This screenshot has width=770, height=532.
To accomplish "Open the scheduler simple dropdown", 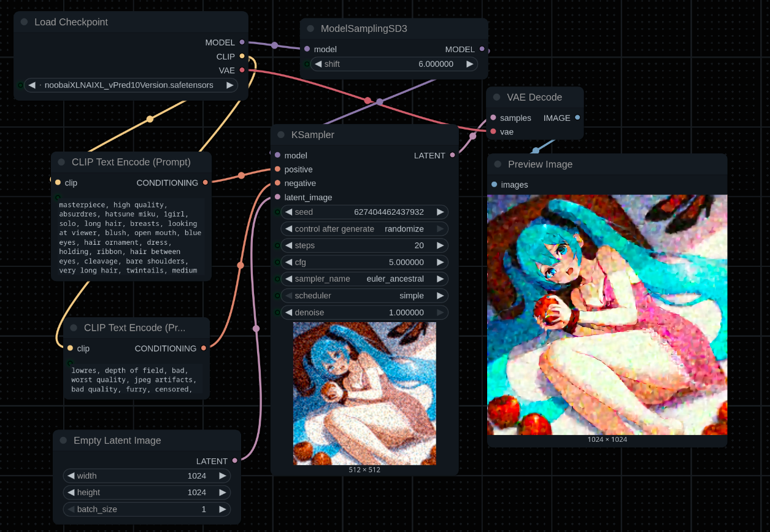I will [x=364, y=296].
